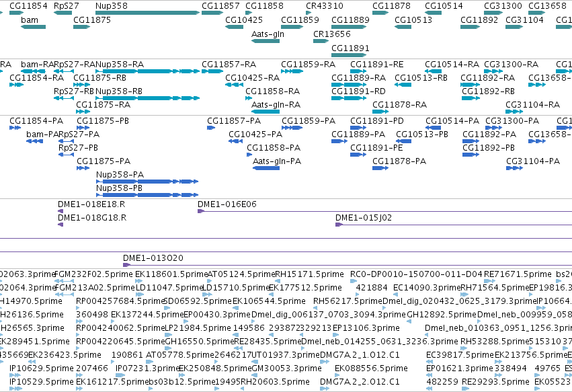
Task: Click the CG11892 gene label
Action: point(479,19)
